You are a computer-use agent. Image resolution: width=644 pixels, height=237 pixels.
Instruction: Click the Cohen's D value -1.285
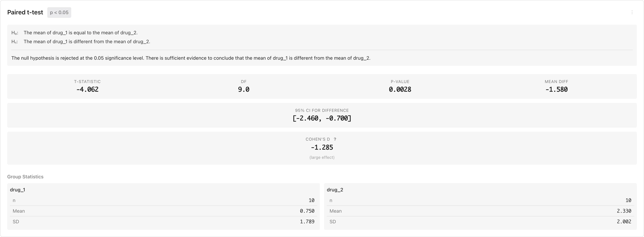pyautogui.click(x=322, y=147)
